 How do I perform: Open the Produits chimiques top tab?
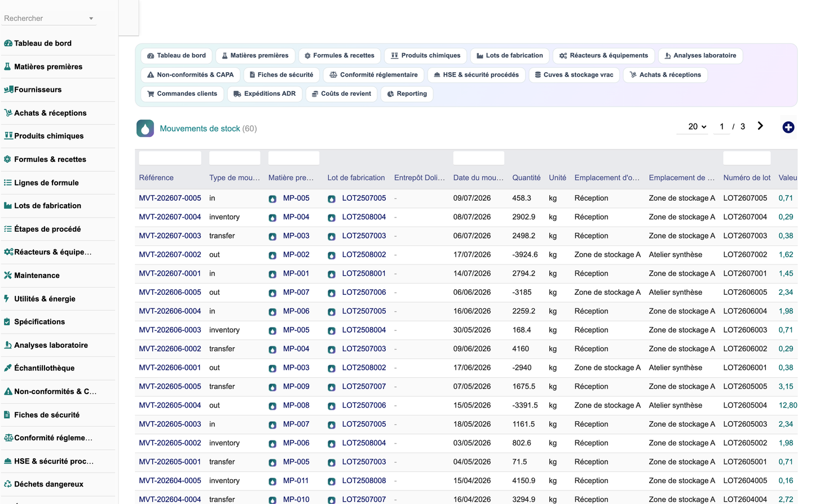[x=426, y=56]
